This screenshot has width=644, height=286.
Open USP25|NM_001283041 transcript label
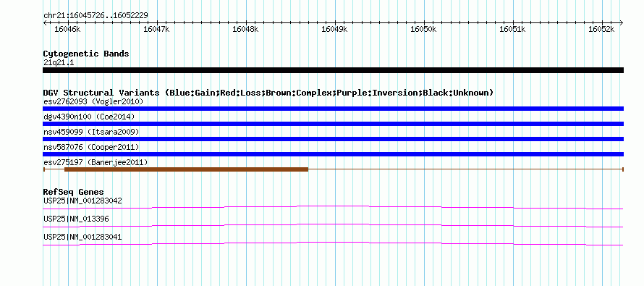(x=82, y=237)
